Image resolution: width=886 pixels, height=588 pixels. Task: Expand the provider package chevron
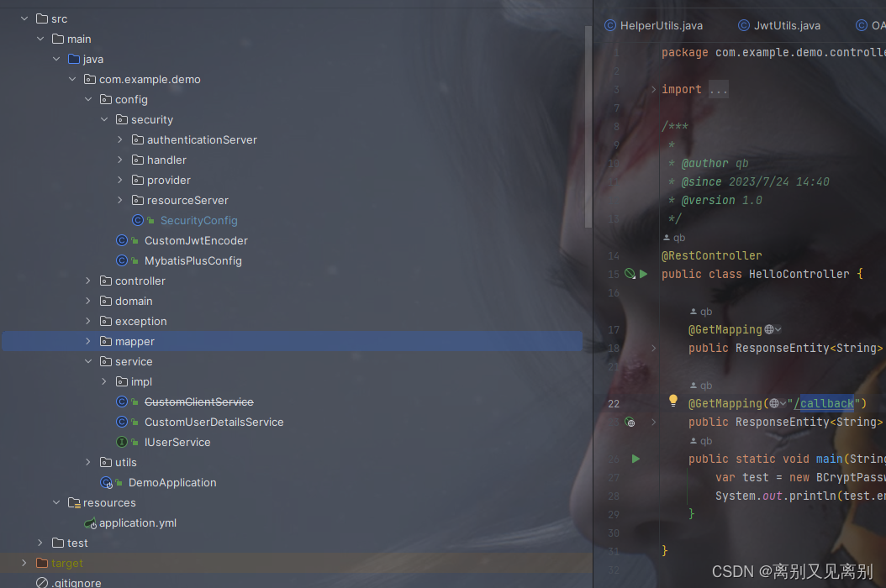120,180
